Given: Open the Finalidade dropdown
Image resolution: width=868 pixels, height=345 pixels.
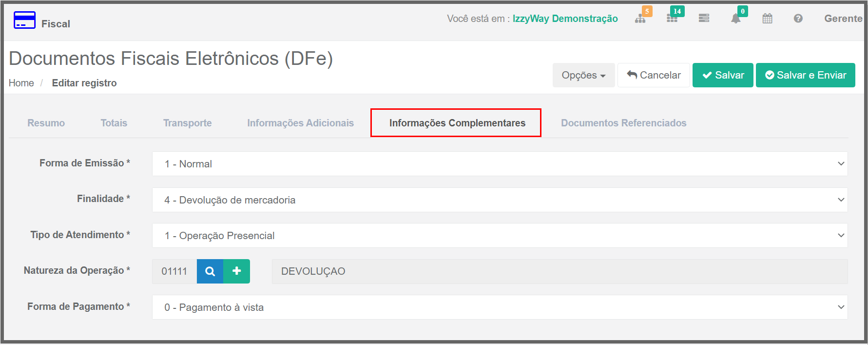Looking at the screenshot, I should (500, 200).
